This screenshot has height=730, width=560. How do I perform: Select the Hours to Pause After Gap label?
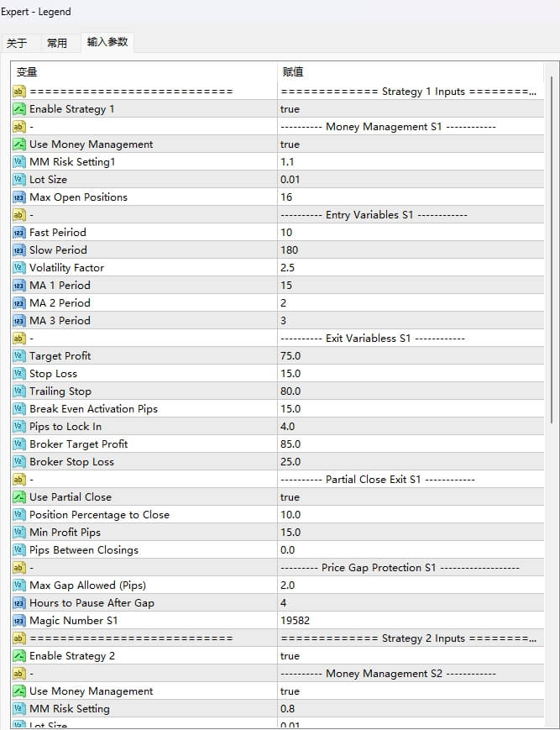pos(92,603)
